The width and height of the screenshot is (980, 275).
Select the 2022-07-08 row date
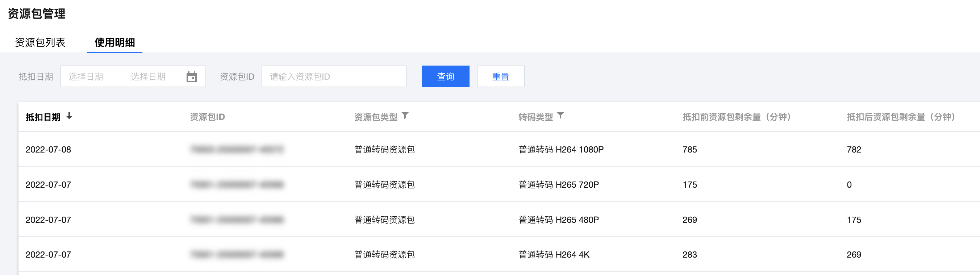(x=48, y=150)
